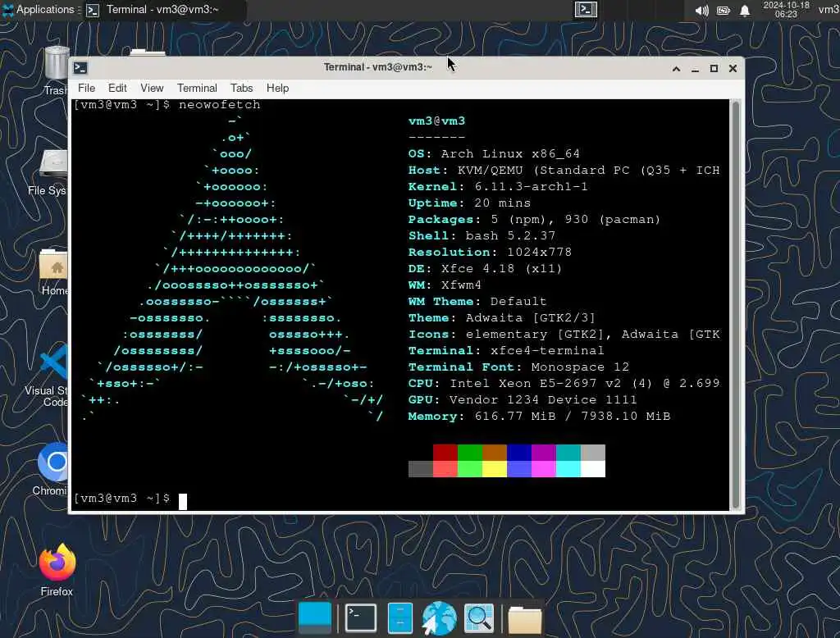This screenshot has height=638, width=840.
Task: Open the volume control icon
Action: pyautogui.click(x=702, y=11)
